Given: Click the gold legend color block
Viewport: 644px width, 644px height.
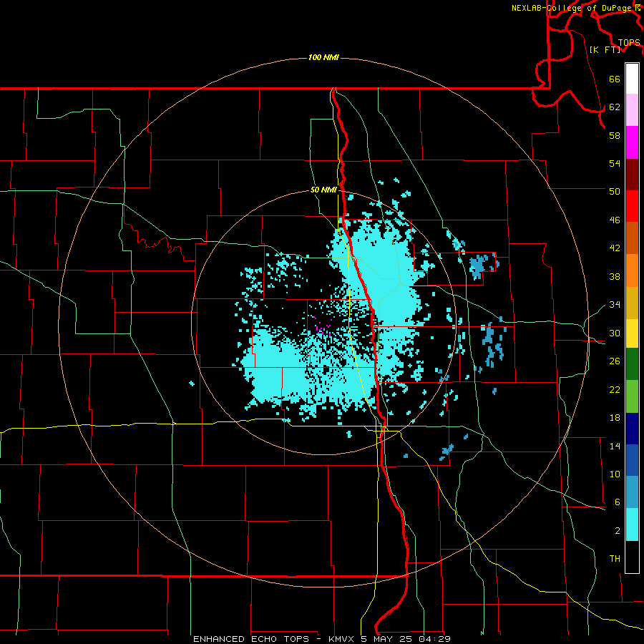Looking at the screenshot, I should point(632,303).
